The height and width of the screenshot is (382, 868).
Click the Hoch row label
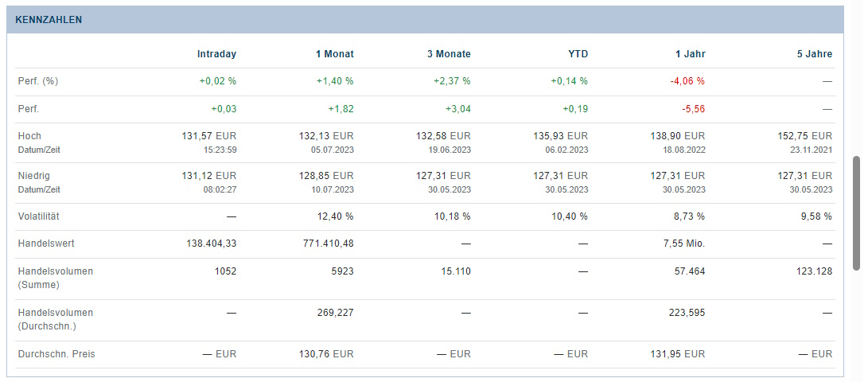[x=29, y=136]
